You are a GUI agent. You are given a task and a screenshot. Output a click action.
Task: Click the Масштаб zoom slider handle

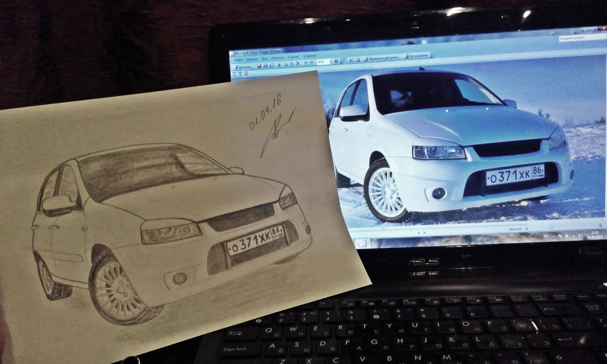click(551, 227)
